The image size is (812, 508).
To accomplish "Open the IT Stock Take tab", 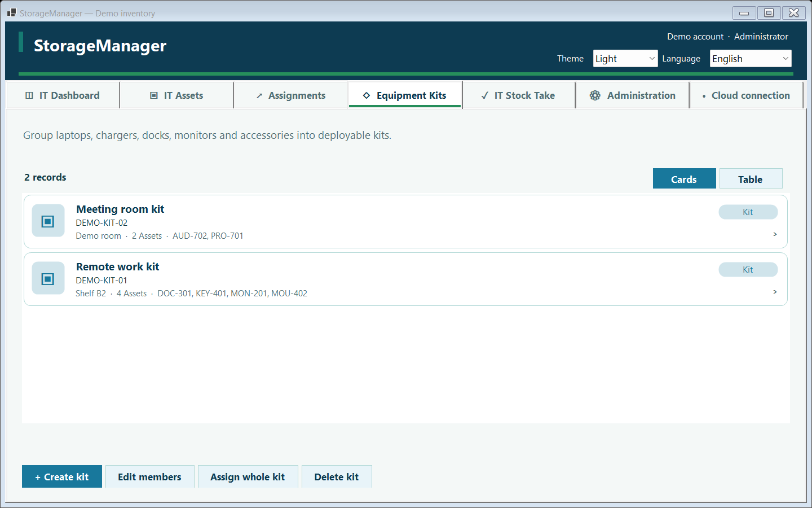I will [519, 95].
